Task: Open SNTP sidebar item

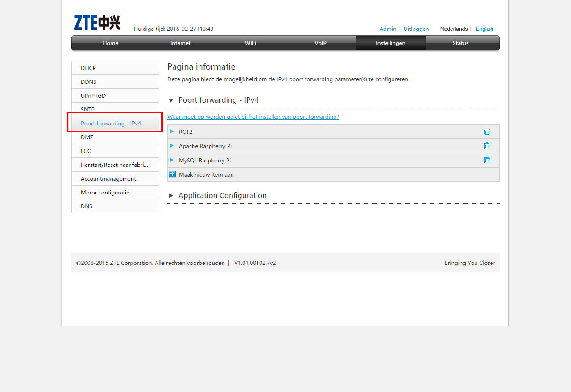Action: click(115, 109)
